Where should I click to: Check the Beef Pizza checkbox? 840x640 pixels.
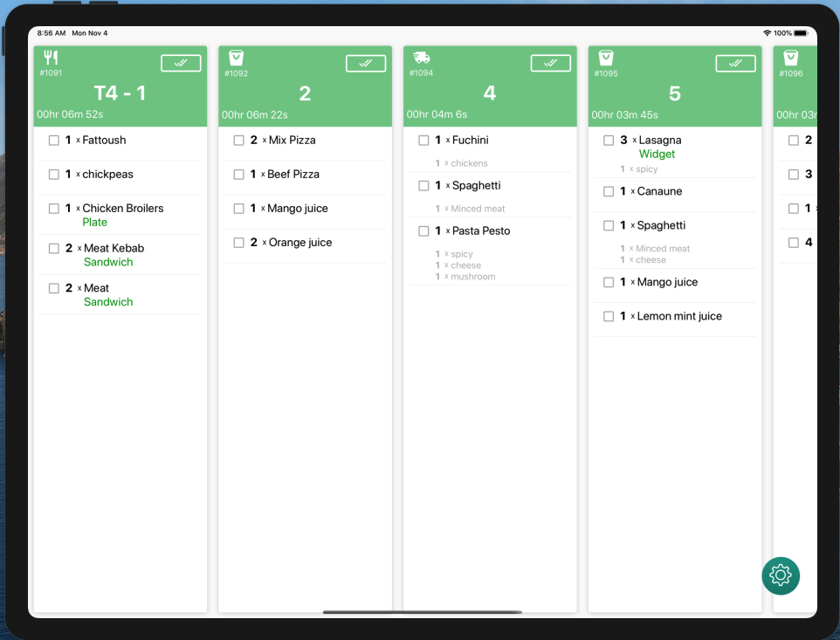point(238,175)
